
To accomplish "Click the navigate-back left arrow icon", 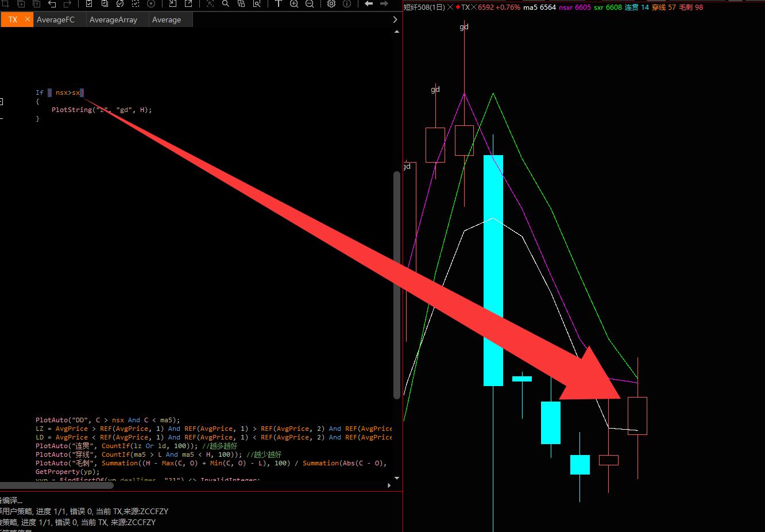I will pyautogui.click(x=369, y=3).
